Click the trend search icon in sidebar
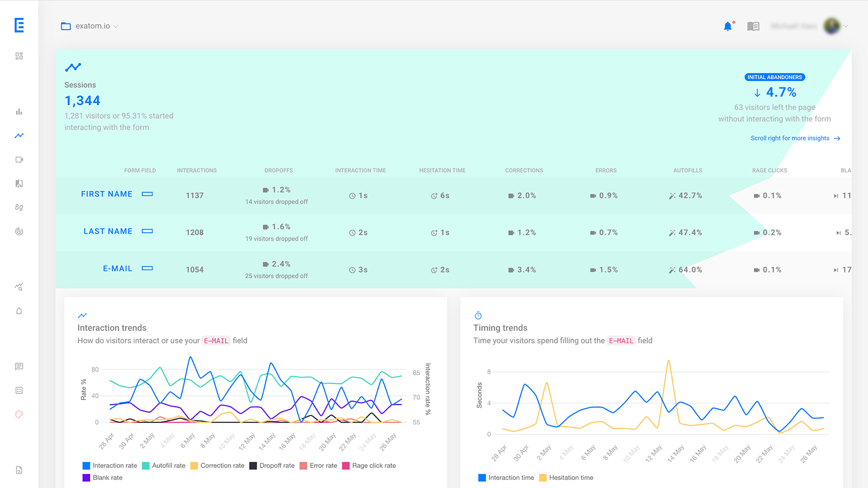 coord(19,286)
